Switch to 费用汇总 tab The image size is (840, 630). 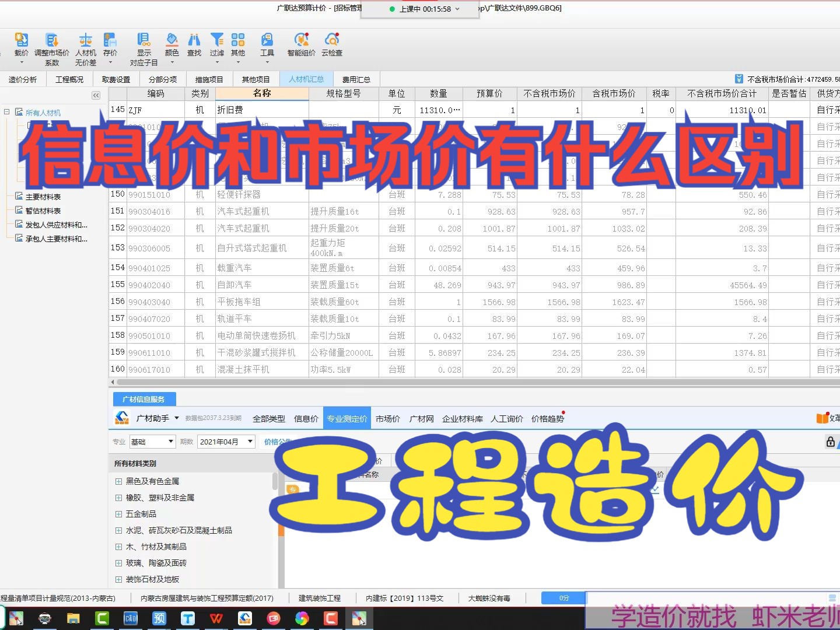point(356,79)
